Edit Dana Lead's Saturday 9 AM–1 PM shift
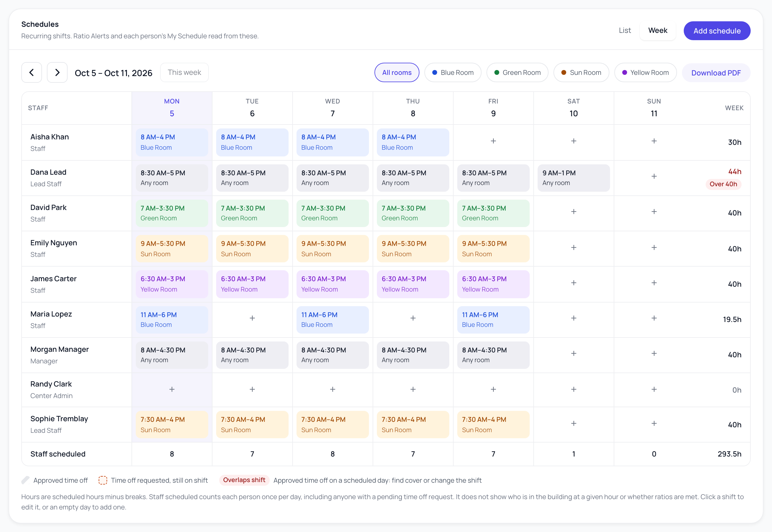The width and height of the screenshot is (772, 532). (x=574, y=178)
